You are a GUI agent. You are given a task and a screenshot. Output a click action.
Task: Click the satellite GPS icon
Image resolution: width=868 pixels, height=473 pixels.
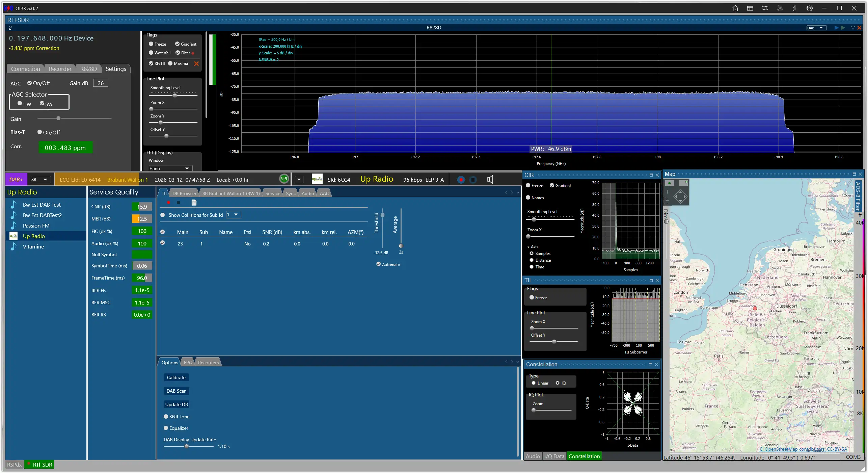pyautogui.click(x=780, y=8)
